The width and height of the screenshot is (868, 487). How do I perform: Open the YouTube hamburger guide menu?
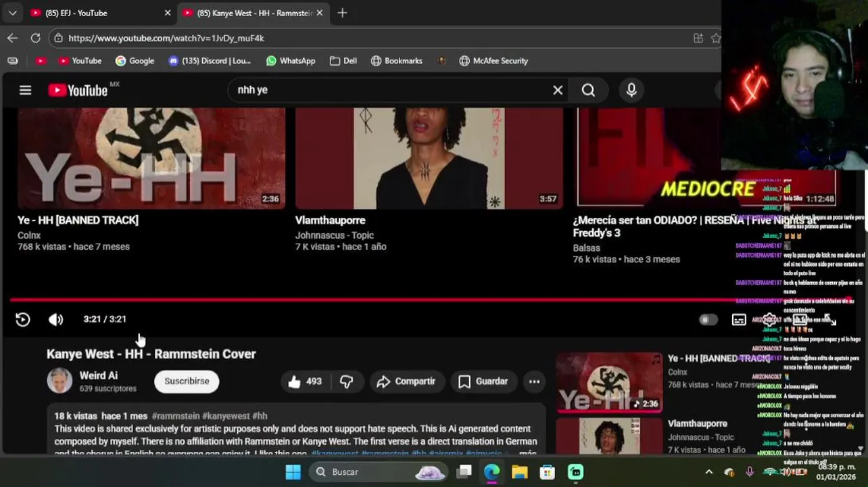[25, 90]
